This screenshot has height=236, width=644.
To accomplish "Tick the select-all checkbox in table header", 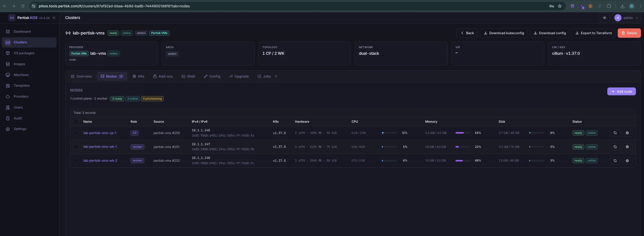I will pos(76,122).
